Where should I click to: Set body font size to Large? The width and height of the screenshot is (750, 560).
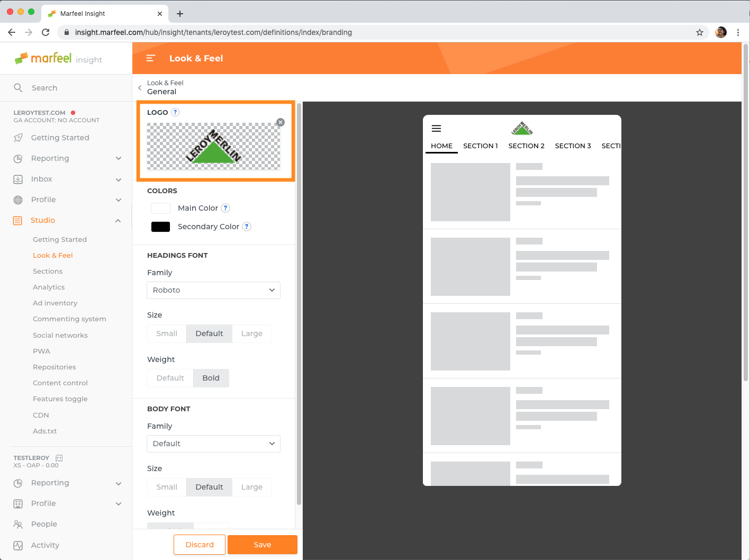252,487
